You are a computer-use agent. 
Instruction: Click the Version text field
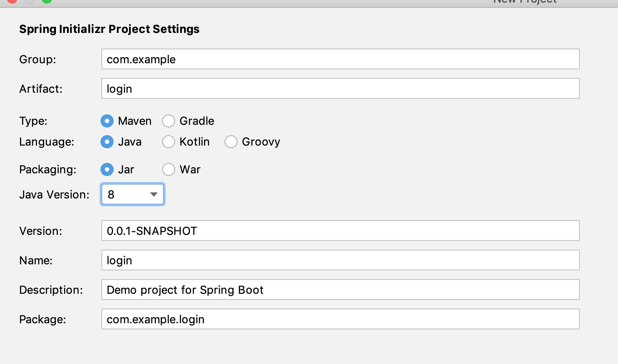340,231
